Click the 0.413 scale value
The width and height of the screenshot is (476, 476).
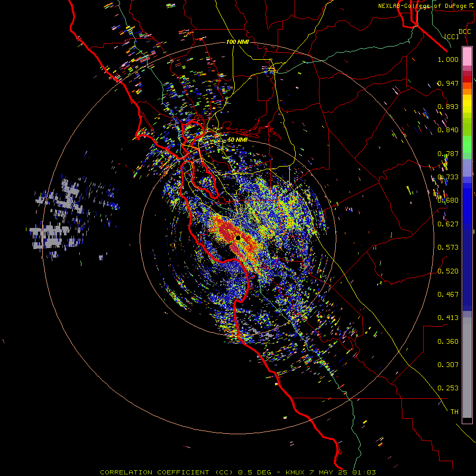tap(448, 318)
